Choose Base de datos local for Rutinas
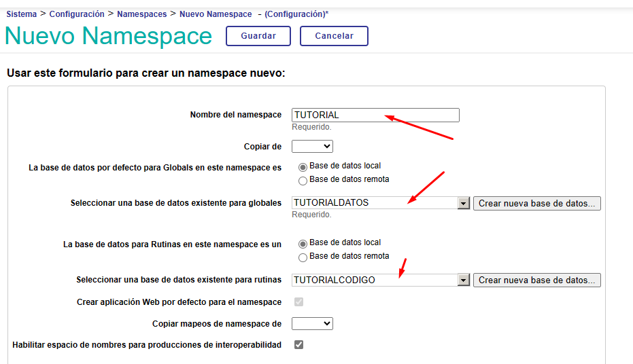Viewport: 633px width, 364px height. [303, 243]
